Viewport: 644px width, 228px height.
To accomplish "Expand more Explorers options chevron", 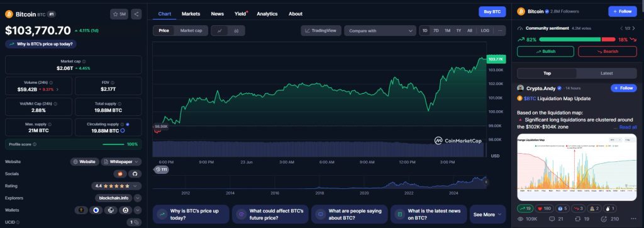I will tap(137, 198).
